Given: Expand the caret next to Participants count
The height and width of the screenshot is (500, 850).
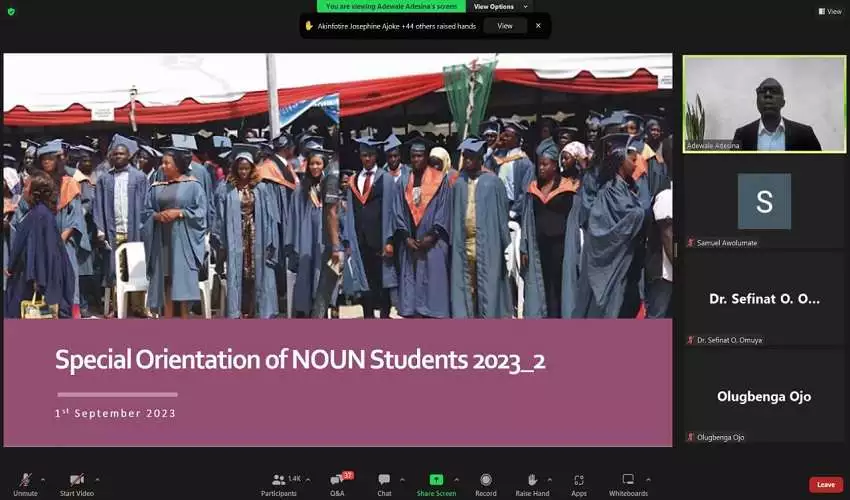Looking at the screenshot, I should point(308,479).
